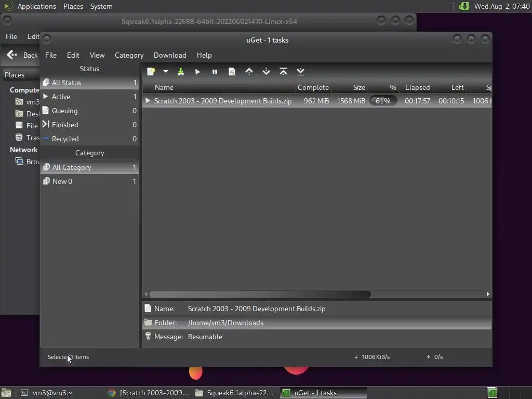The image size is (532, 399).
Task: Filter by Finished downloads
Action: pyautogui.click(x=89, y=125)
